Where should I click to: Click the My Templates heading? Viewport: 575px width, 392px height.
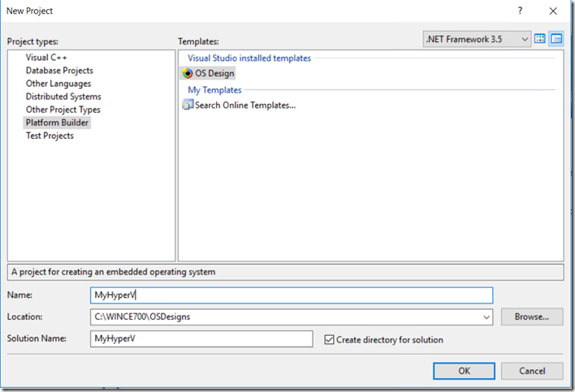click(214, 90)
